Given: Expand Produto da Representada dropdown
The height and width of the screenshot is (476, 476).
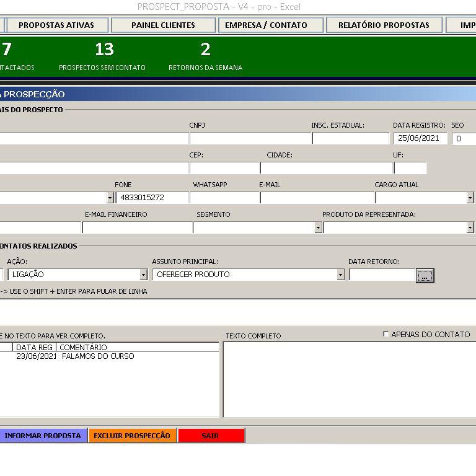Looking at the screenshot, I should 470,227.
